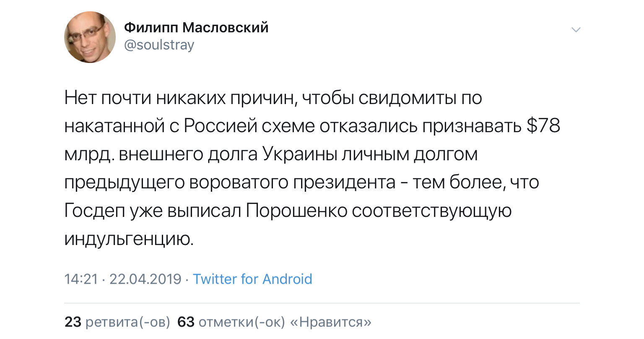This screenshot has width=644, height=339.
Task: Click the 63 likes number
Action: coord(186,322)
